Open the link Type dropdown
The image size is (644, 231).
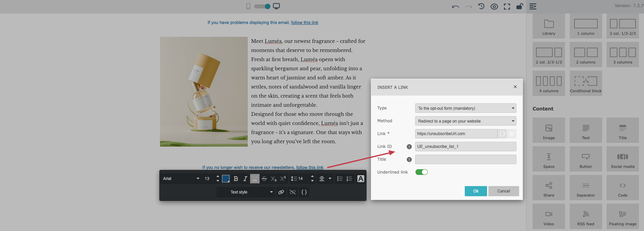point(465,108)
